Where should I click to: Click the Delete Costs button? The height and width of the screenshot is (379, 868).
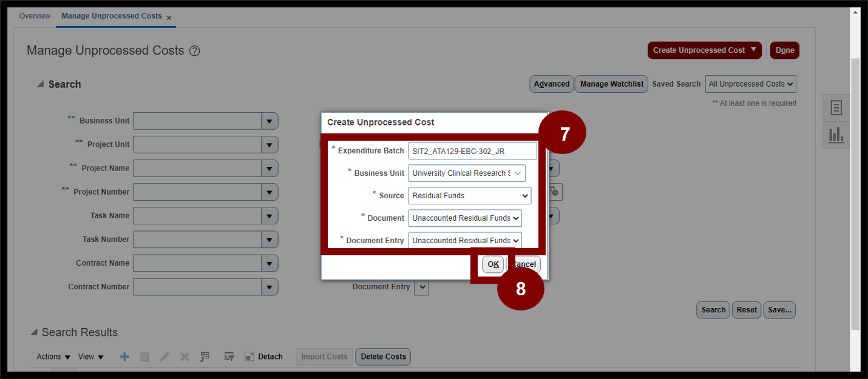(383, 357)
